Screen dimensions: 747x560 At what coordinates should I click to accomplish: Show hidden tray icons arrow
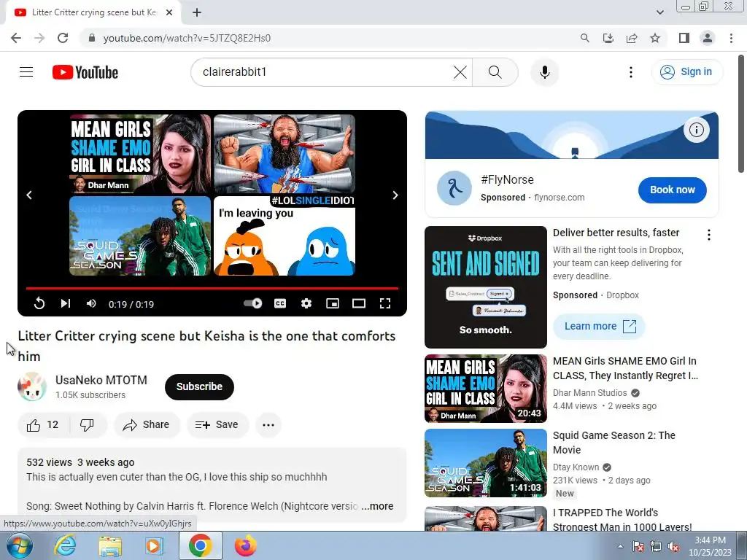620,546
